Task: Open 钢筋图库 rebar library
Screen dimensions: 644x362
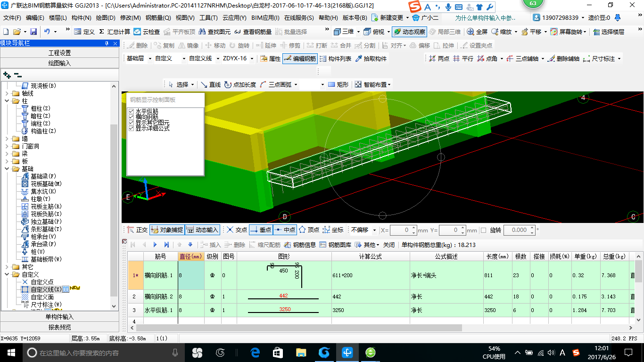Action: (x=335, y=245)
